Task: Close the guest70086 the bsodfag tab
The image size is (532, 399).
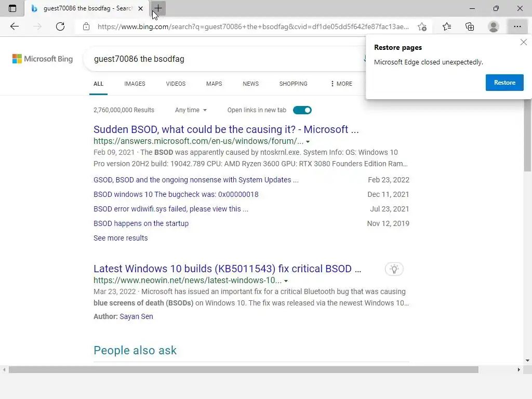Action: pyautogui.click(x=140, y=8)
